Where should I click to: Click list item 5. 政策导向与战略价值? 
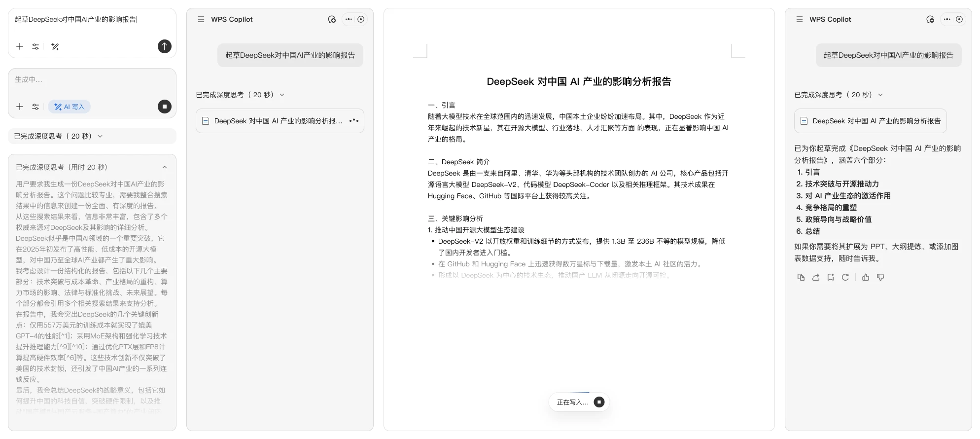(834, 219)
